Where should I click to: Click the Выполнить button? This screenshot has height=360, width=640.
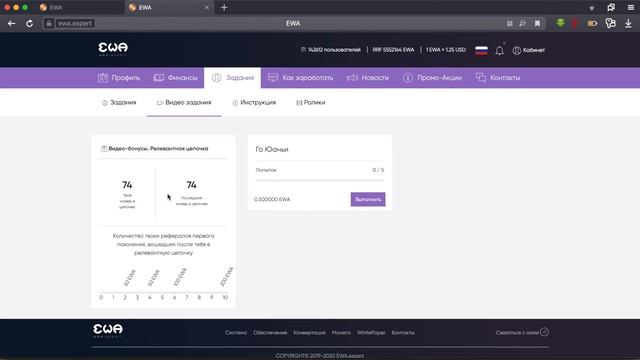368,199
